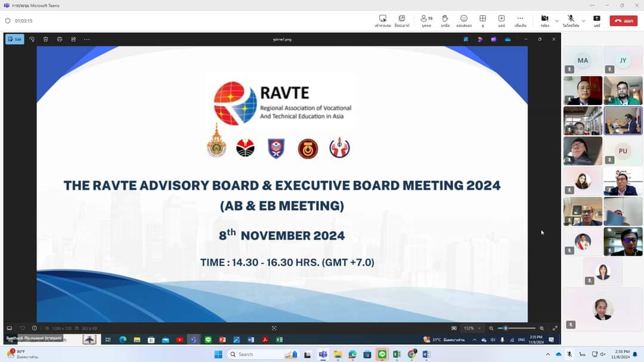The image size is (644, 362).
Task: Click the Clipchamp icon in Photos title bar
Action: coord(494,39)
